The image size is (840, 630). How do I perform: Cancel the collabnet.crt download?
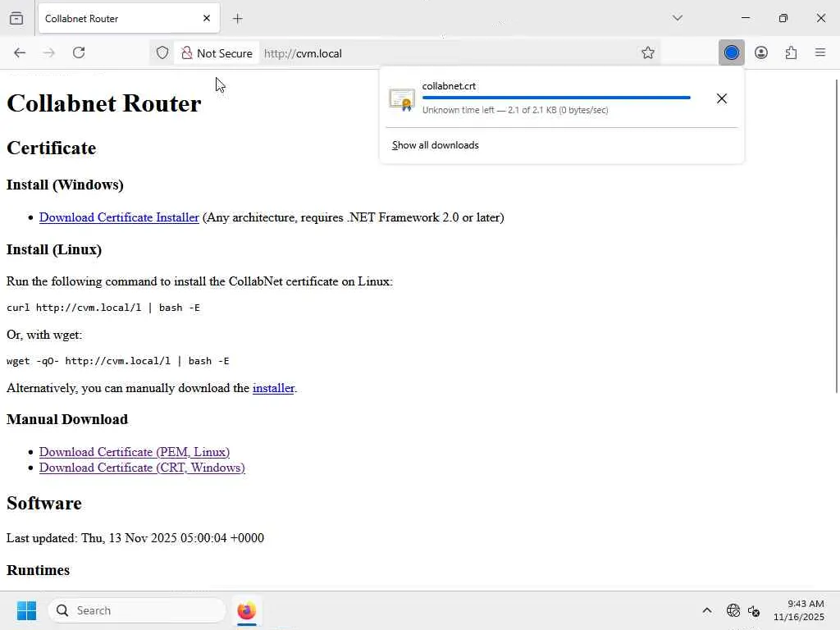click(722, 98)
